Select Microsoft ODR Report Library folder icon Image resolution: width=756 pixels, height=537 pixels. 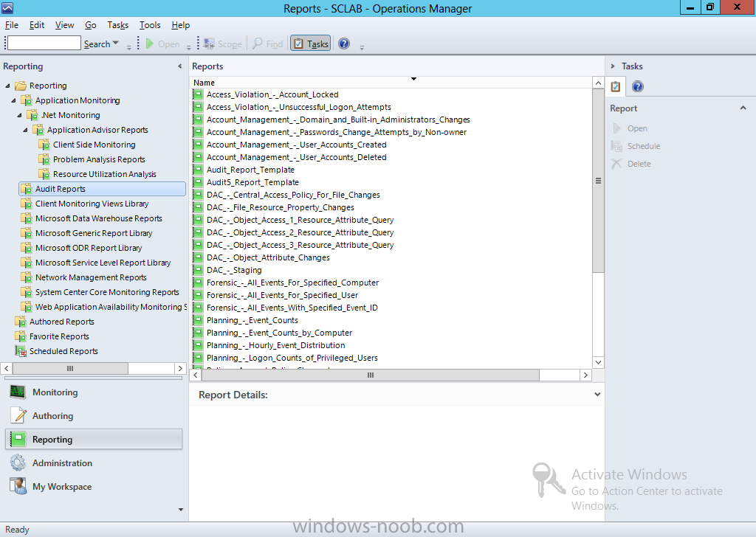[27, 248]
